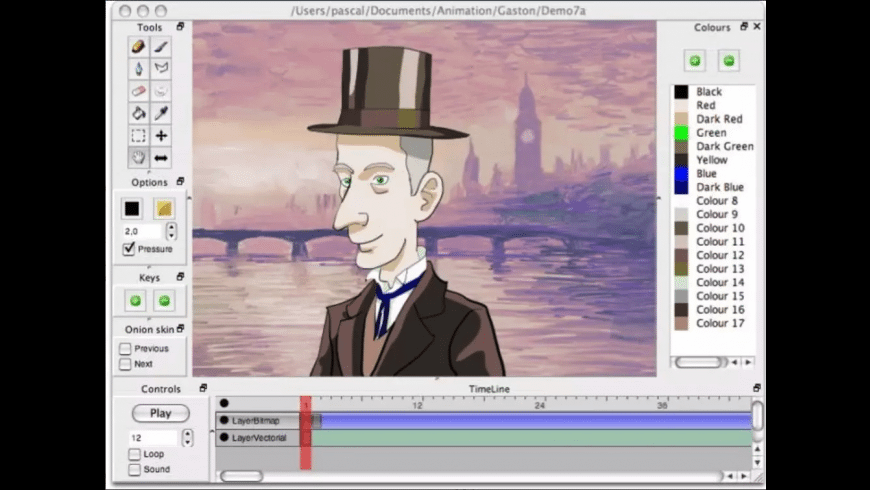Undock the Onion skin panel
This screenshot has width=870, height=490.
[x=180, y=329]
